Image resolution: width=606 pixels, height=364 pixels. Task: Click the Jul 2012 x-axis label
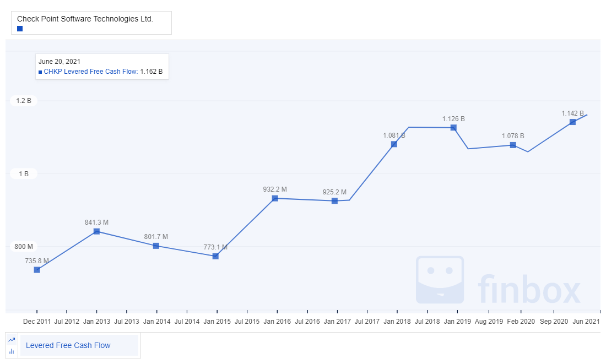[x=67, y=322]
